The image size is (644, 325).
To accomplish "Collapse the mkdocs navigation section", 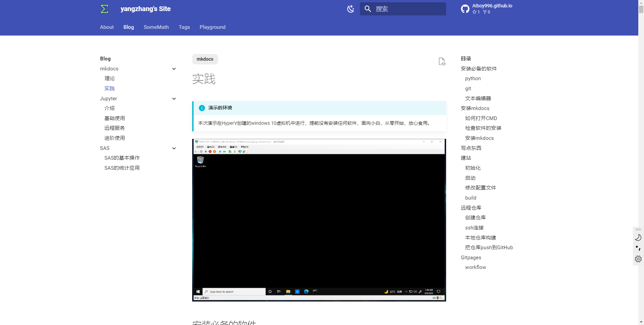I will [174, 69].
